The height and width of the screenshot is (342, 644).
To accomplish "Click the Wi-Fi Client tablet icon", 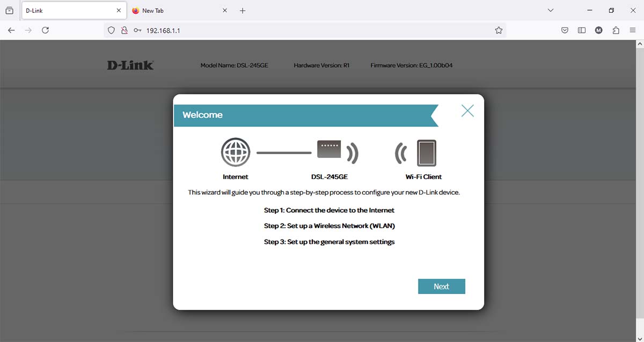I will (x=426, y=153).
